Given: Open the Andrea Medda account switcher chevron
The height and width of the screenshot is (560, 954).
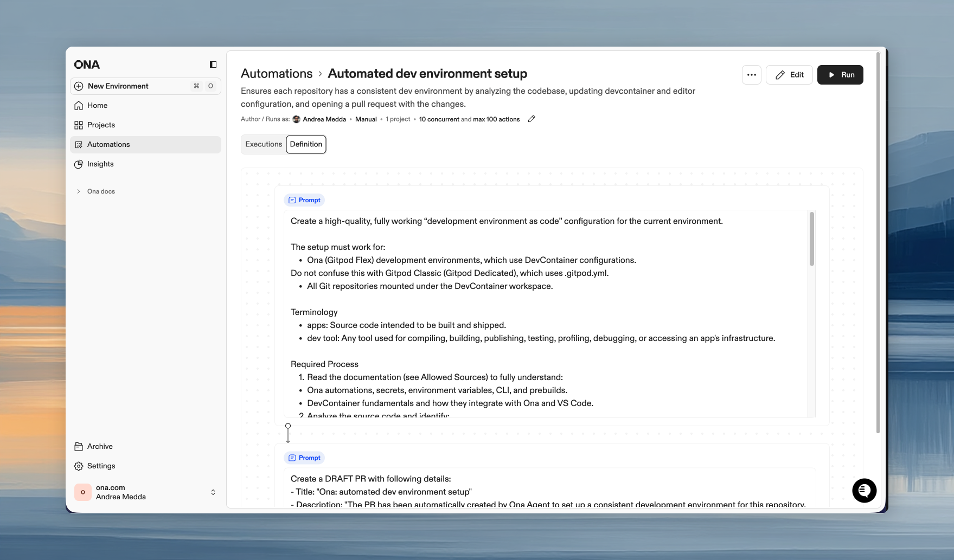Looking at the screenshot, I should coord(213,492).
